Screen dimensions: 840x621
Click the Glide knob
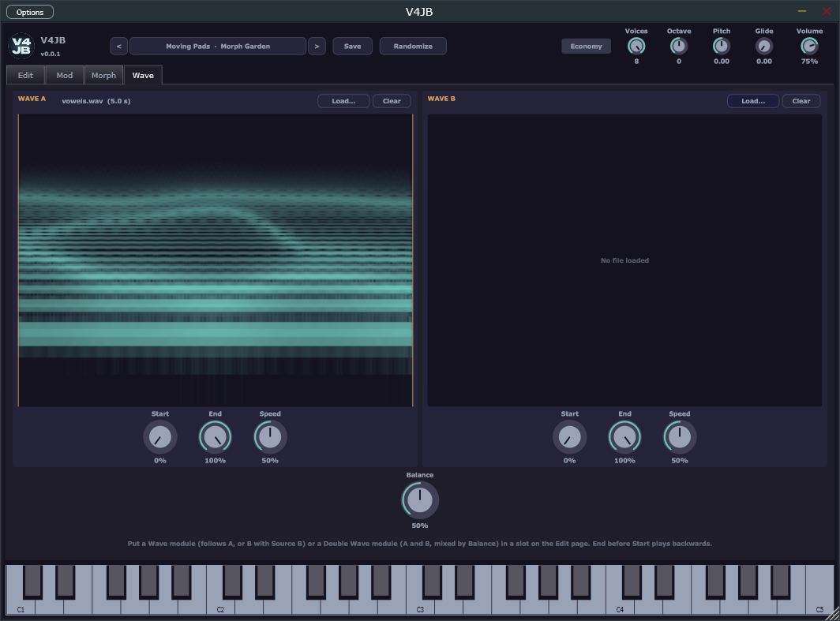(x=764, y=46)
